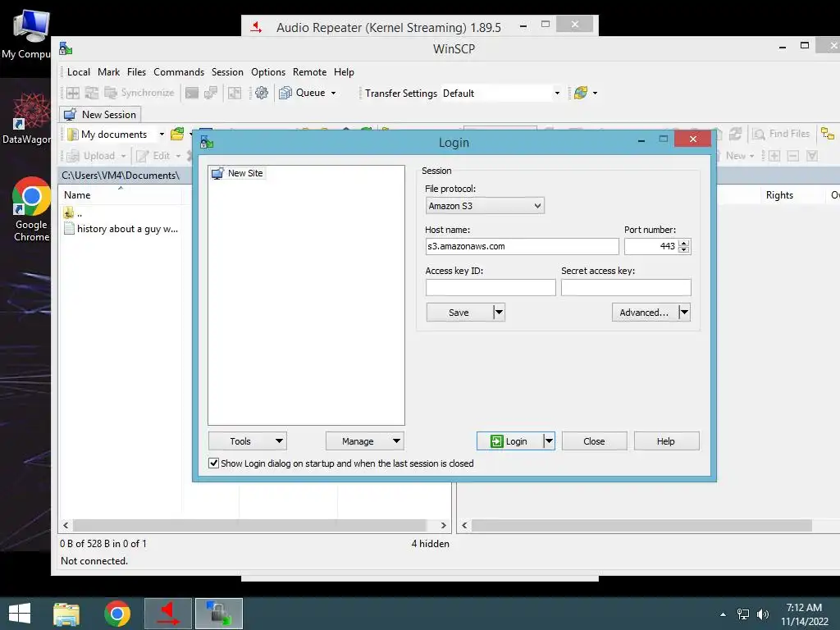Image resolution: width=840 pixels, height=630 pixels.
Task: Click the WinSCP application icon in main title bar
Action: click(x=66, y=48)
